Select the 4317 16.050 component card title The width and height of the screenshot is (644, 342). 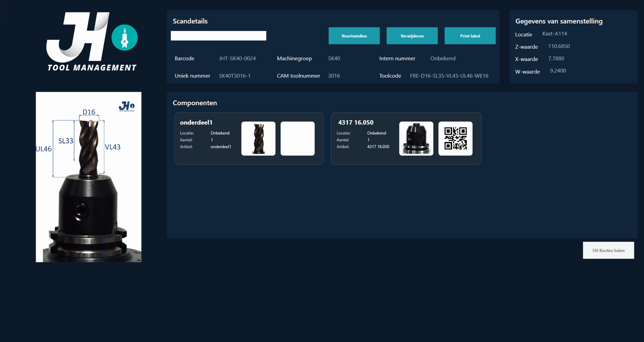click(356, 122)
